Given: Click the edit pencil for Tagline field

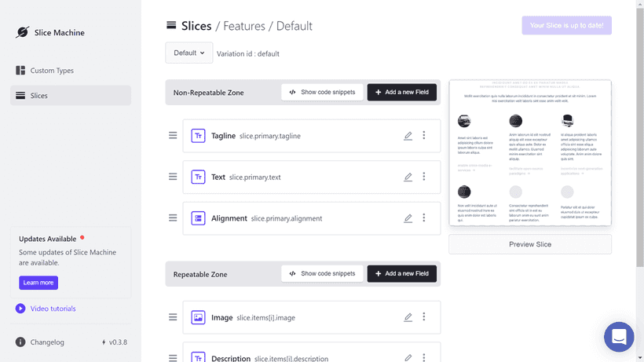Looking at the screenshot, I should pyautogui.click(x=408, y=136).
